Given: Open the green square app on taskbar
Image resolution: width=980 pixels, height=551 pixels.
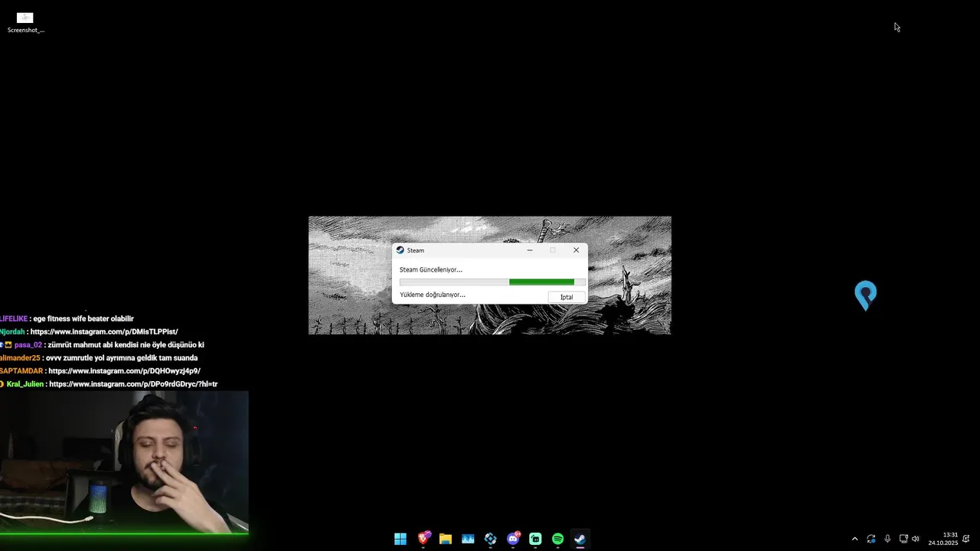Looking at the screenshot, I should tap(535, 539).
